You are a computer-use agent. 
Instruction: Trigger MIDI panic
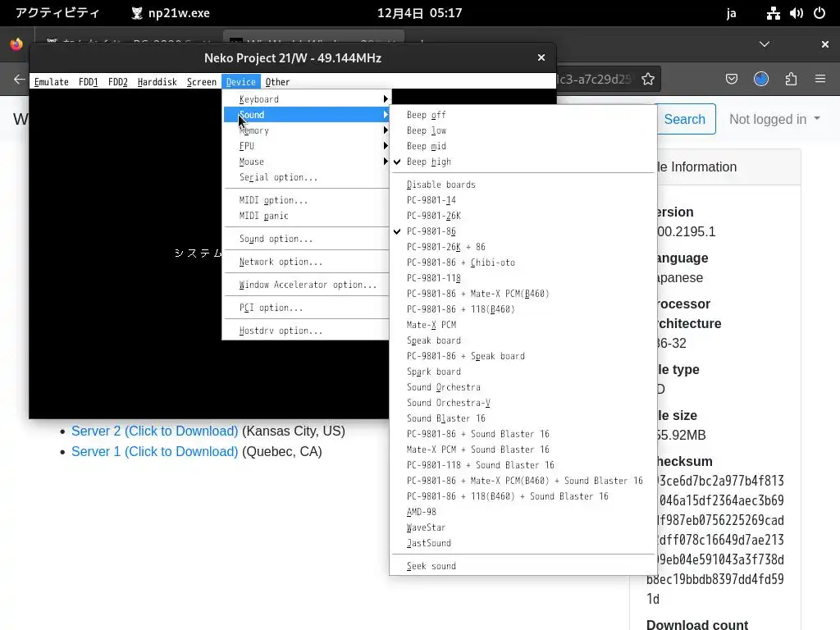(x=307, y=216)
